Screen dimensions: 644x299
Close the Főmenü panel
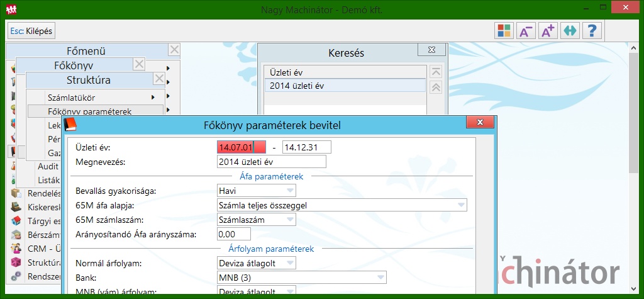pos(174,50)
